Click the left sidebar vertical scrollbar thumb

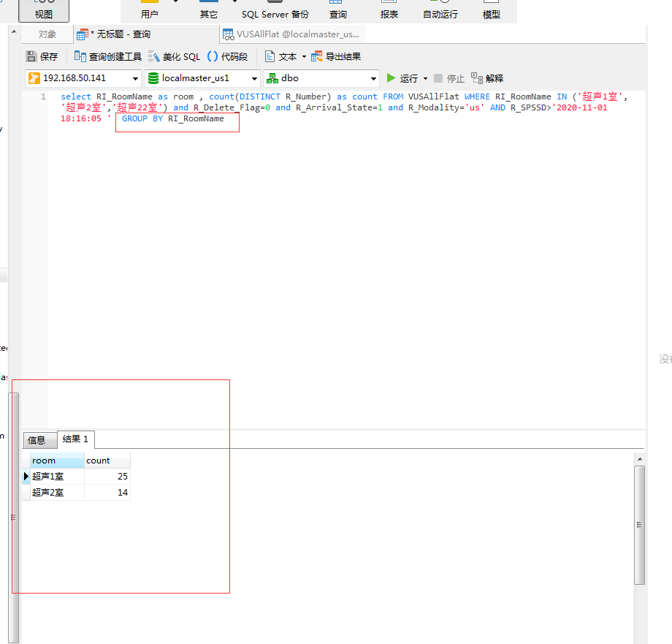click(14, 518)
